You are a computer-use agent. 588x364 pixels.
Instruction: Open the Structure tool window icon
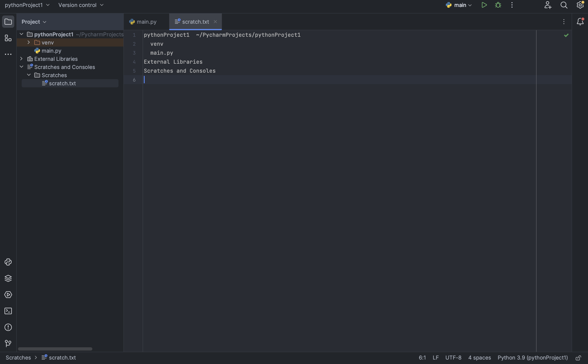click(x=8, y=38)
